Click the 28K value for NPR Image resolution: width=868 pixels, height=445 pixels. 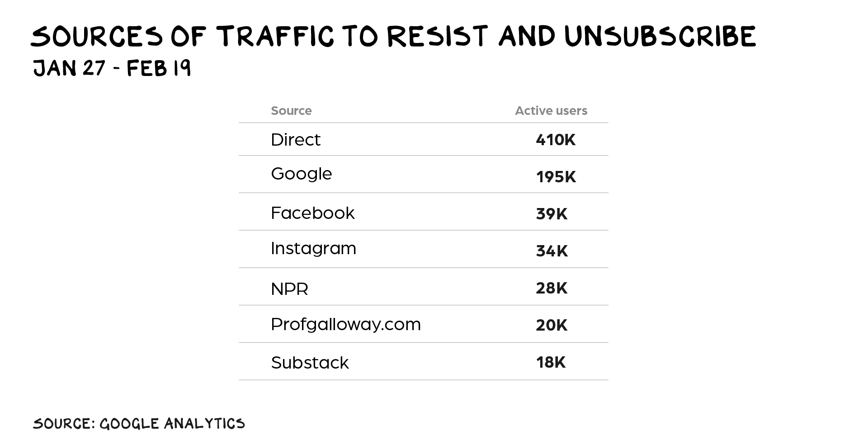click(552, 288)
